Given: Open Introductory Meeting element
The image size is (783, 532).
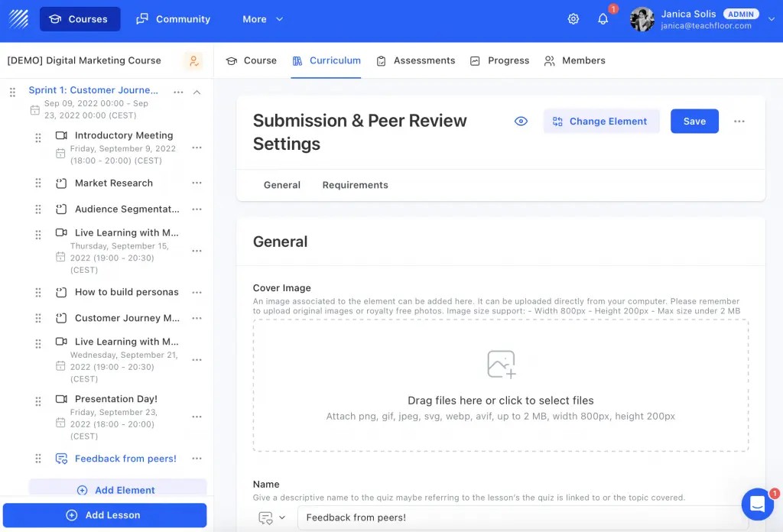Looking at the screenshot, I should [x=124, y=135].
